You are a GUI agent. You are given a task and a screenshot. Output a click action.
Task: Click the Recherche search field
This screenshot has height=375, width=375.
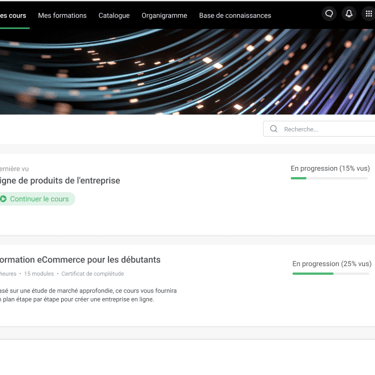tap(319, 129)
